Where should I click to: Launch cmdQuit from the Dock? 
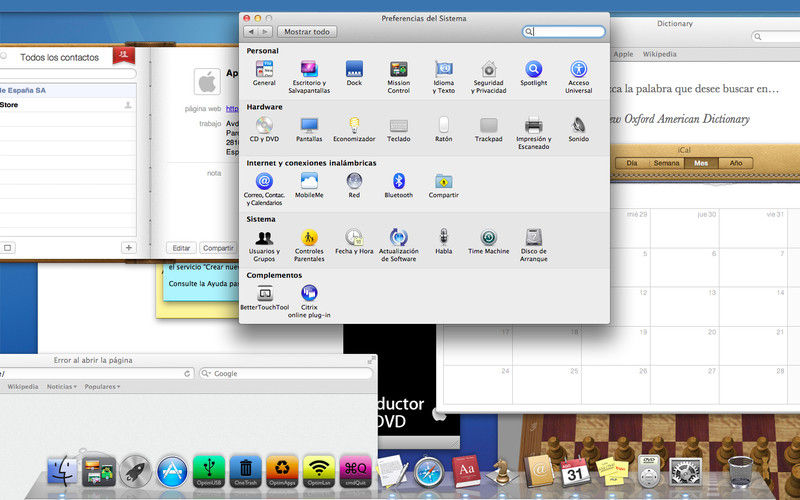[x=356, y=471]
